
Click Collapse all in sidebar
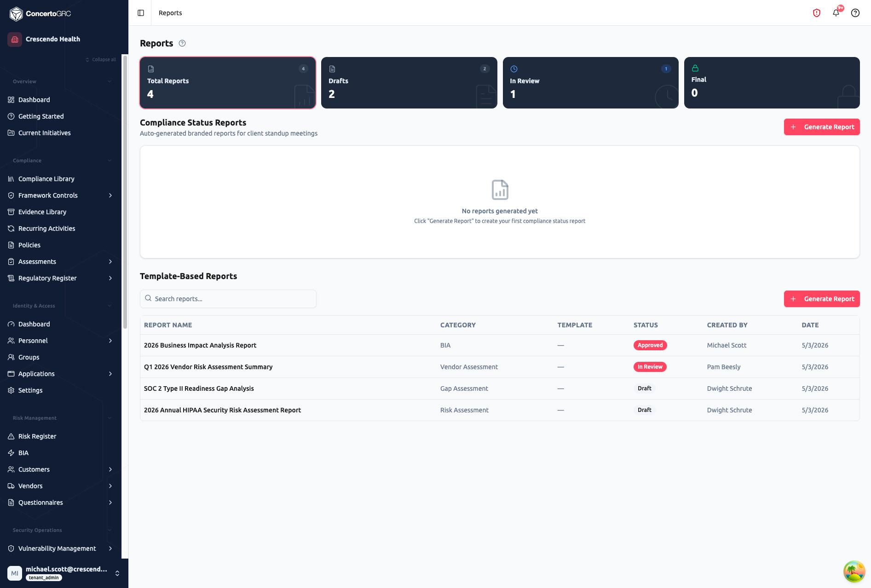[101, 60]
